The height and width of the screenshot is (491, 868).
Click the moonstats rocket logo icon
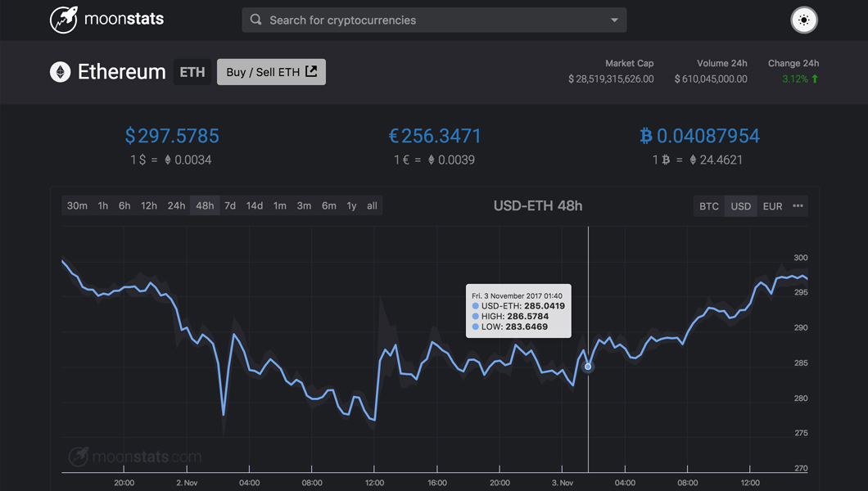(64, 20)
